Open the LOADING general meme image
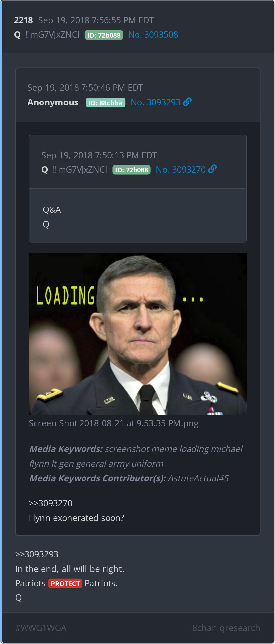Viewport: 275px width, 644px height. (138, 334)
